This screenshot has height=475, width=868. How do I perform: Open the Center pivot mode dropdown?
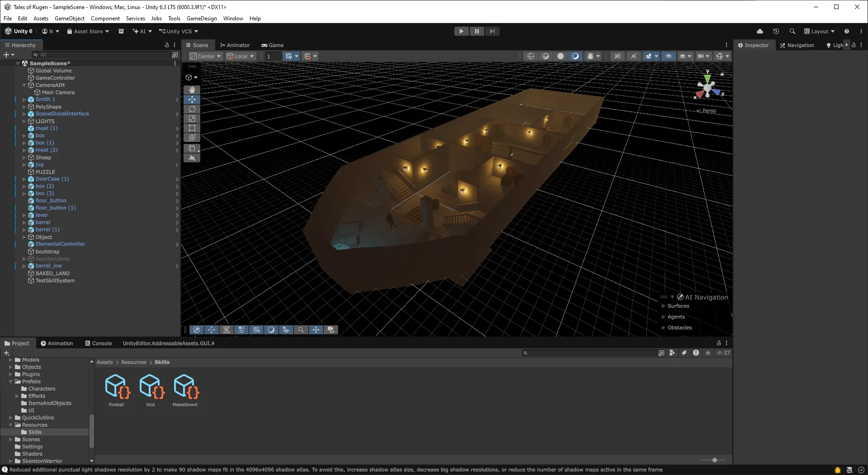point(206,56)
